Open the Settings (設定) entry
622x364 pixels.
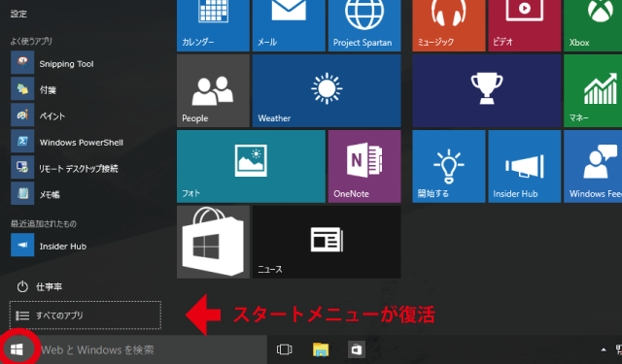click(x=18, y=14)
